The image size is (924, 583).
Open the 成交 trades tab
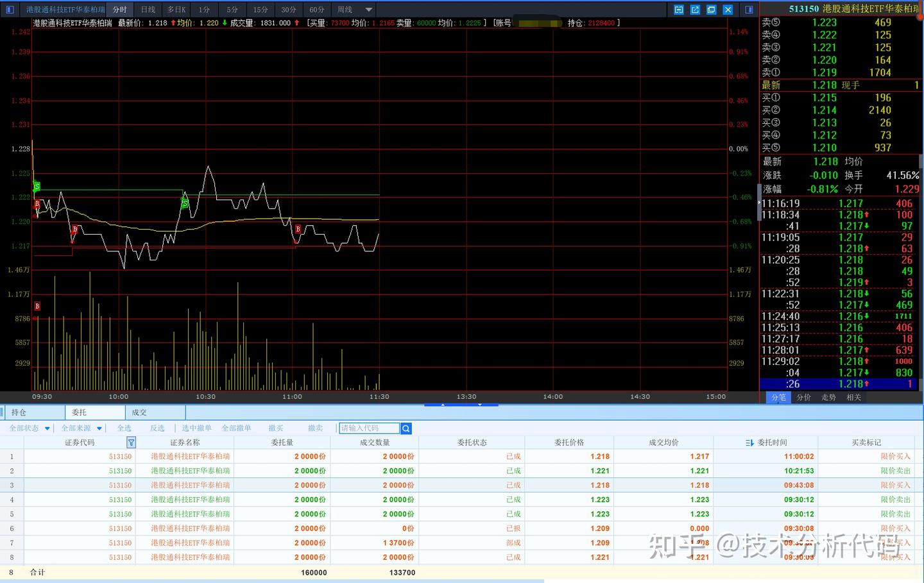coord(155,412)
